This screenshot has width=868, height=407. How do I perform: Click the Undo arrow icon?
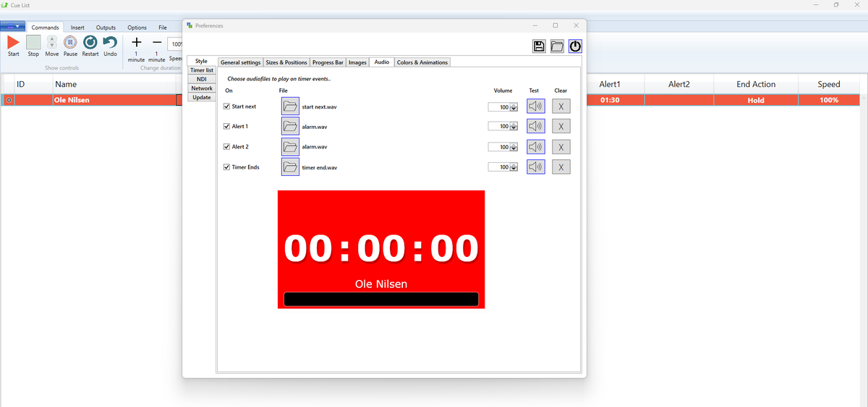(110, 43)
